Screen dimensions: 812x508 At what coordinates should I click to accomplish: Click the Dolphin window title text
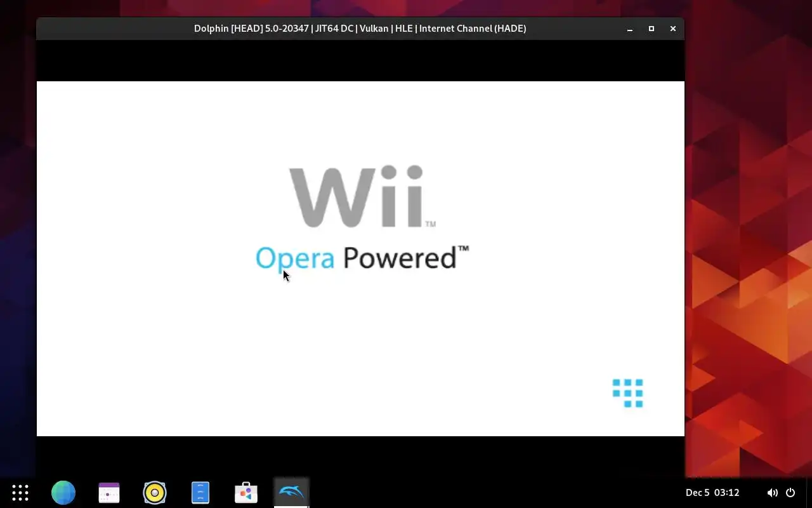(x=360, y=29)
